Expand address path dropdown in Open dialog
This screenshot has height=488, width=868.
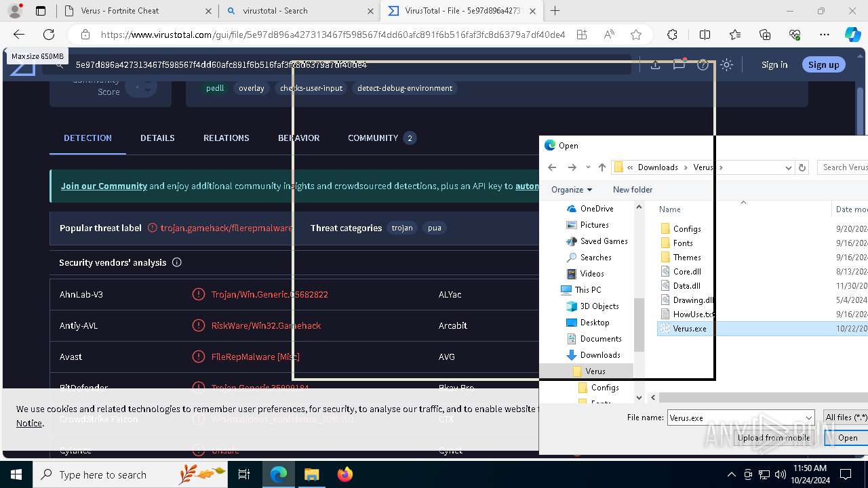pos(788,167)
